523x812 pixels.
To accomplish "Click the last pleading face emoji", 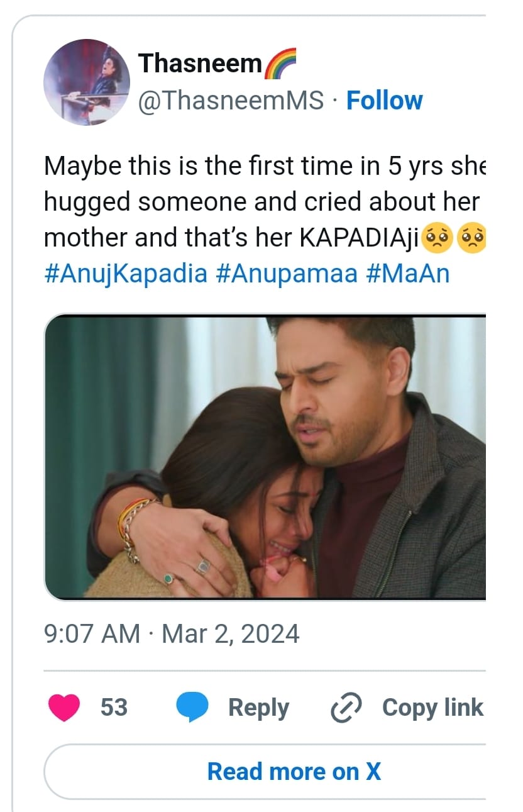I will [473, 239].
